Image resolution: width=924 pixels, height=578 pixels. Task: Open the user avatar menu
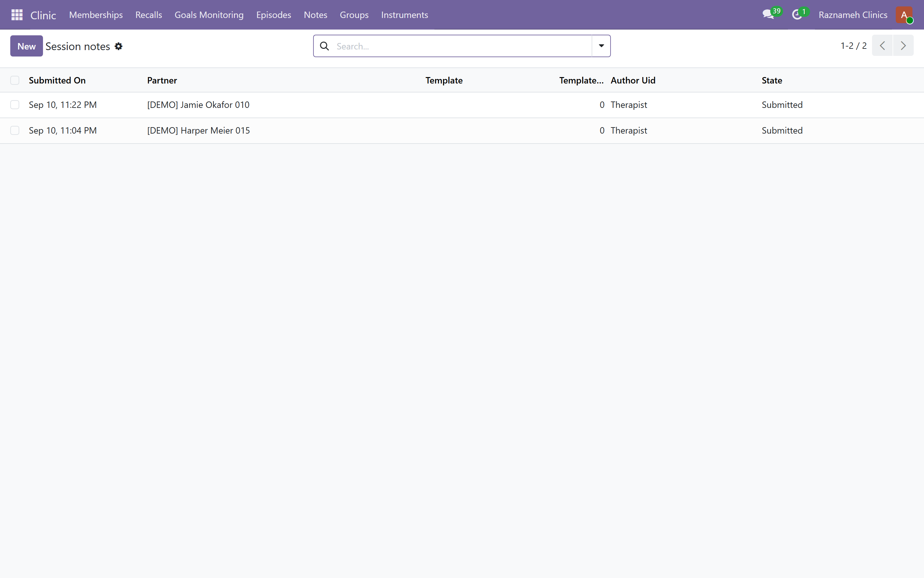tap(904, 15)
